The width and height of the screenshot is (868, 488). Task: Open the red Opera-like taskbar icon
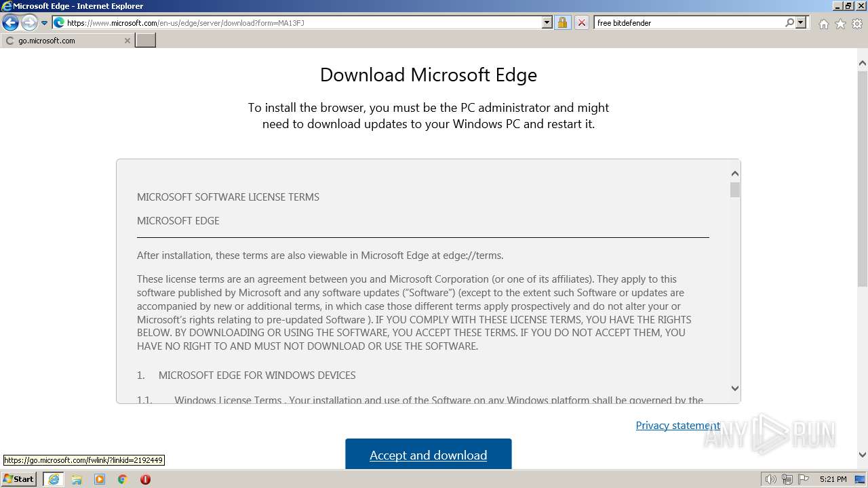pos(145,479)
